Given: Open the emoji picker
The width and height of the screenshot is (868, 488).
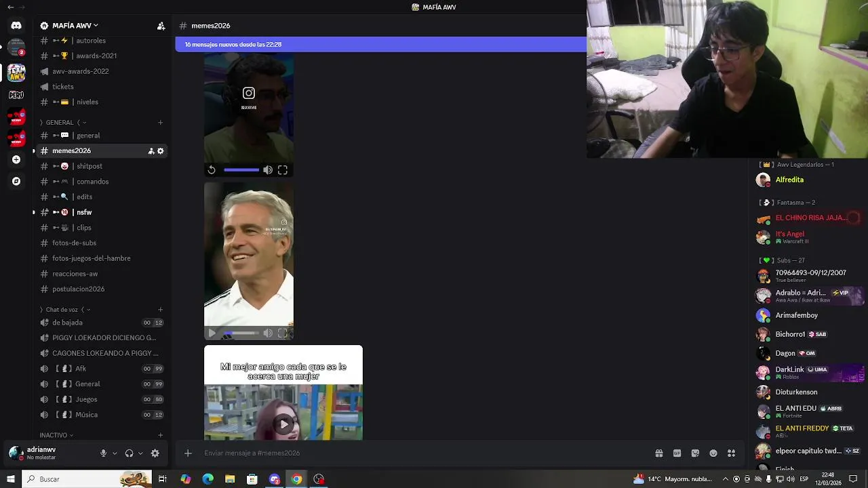Looking at the screenshot, I should tap(713, 453).
